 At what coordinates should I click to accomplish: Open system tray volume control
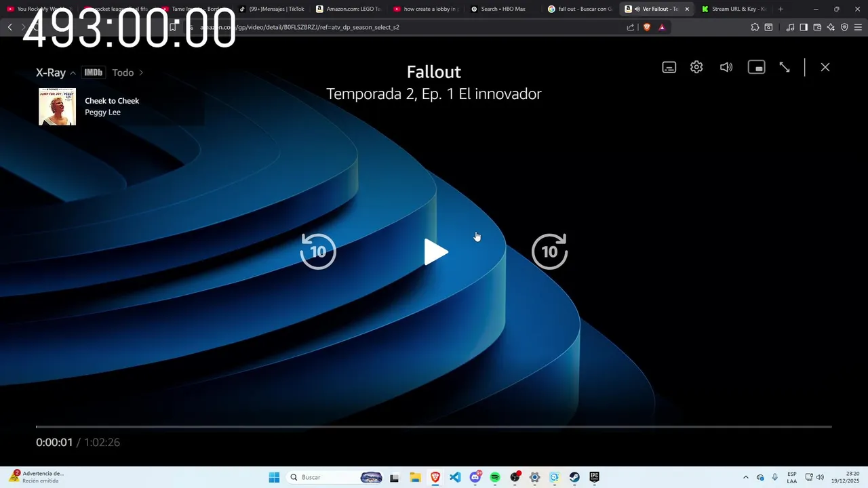coord(820,477)
